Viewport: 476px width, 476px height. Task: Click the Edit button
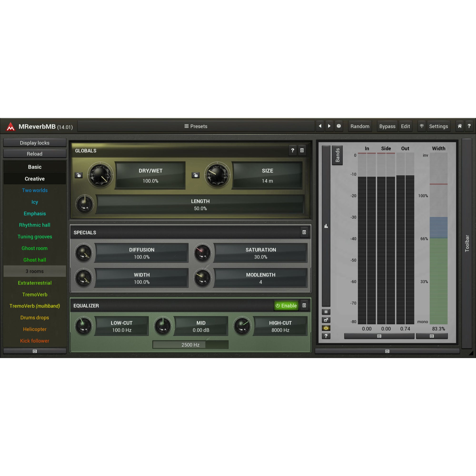point(405,126)
